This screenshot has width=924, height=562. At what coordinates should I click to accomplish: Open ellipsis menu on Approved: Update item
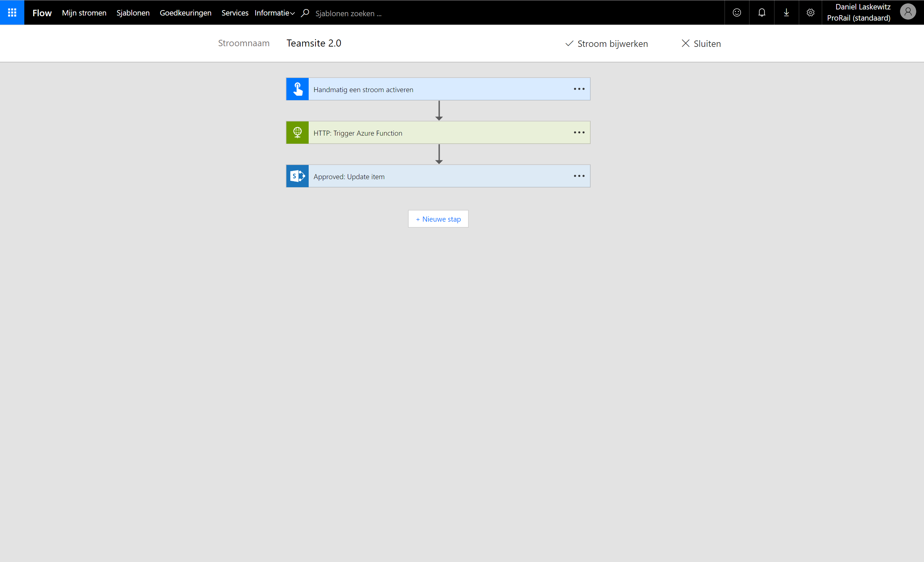579,176
